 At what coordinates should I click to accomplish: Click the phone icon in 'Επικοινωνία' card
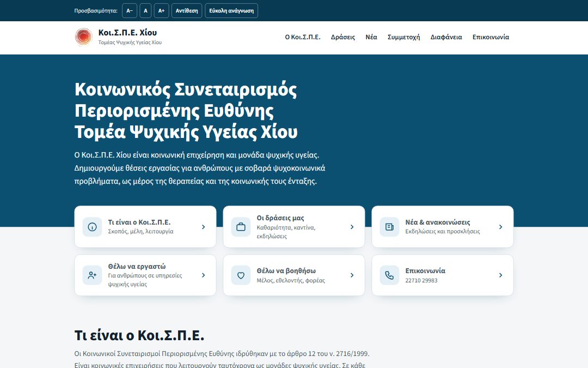[389, 275]
